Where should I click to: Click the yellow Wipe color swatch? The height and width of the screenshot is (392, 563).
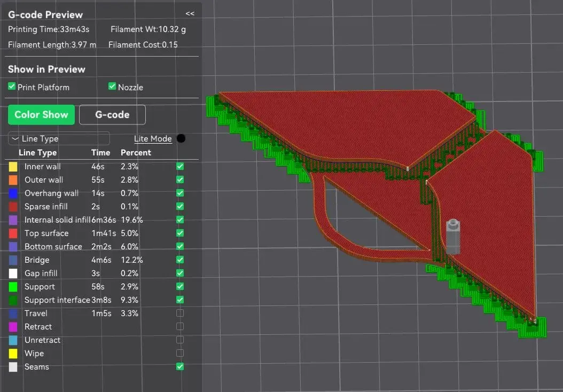(13, 354)
